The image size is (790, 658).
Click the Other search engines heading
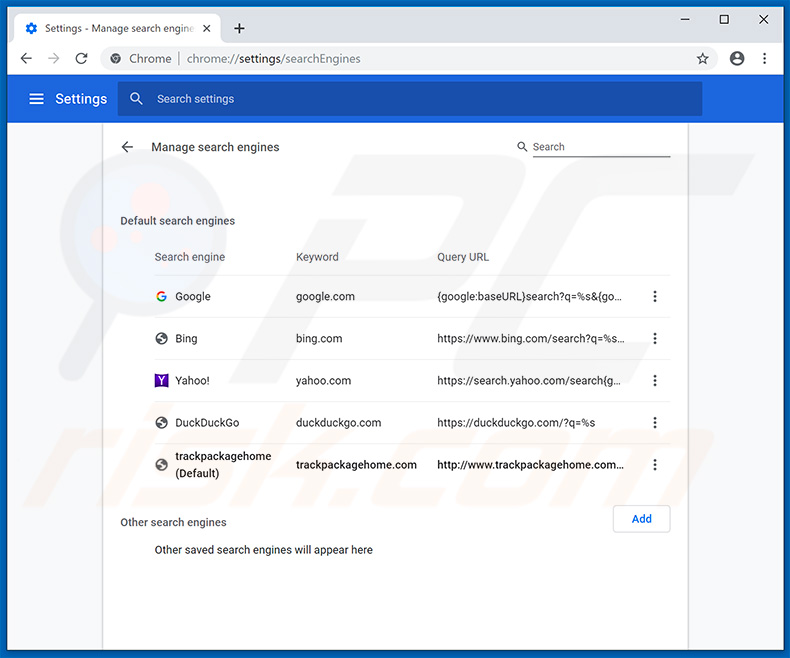[173, 522]
